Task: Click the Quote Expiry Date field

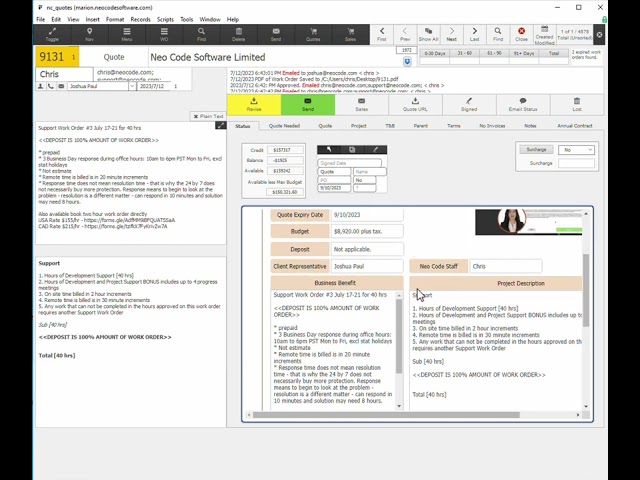Action: 367,215
